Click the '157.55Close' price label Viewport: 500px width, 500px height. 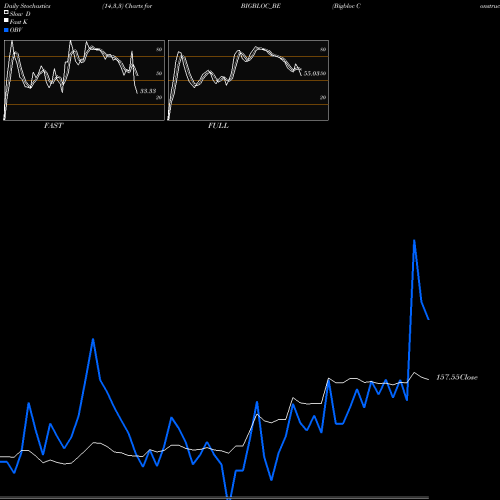click(x=457, y=377)
